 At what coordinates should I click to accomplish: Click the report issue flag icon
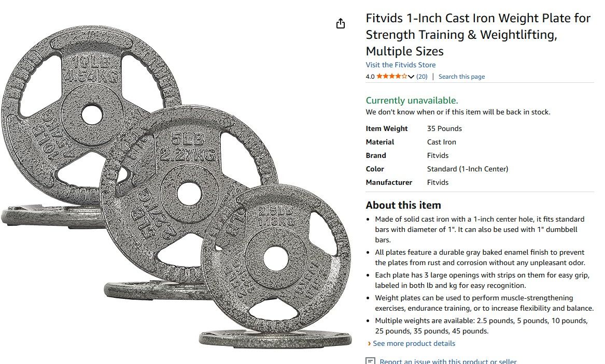click(x=370, y=361)
